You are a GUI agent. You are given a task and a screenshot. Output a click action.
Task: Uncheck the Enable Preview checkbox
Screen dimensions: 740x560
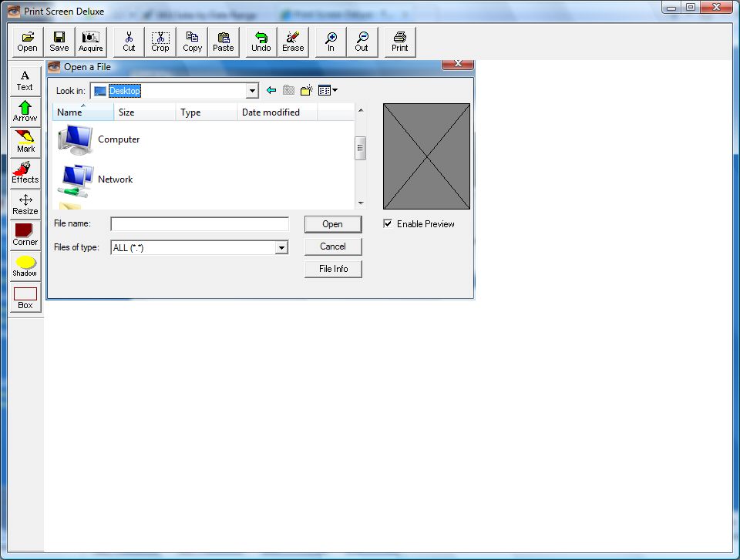click(388, 224)
